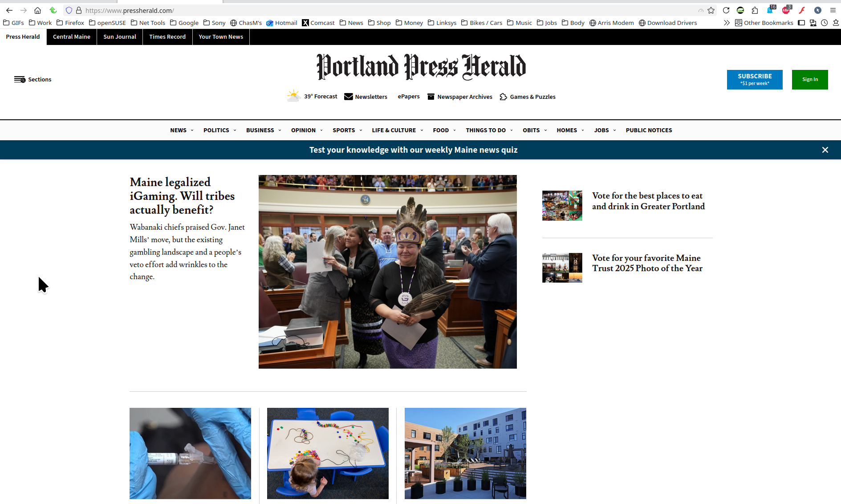Viewport: 841px width, 504px height.
Task: Open the Games & Puzzles puzzle icon link
Action: 503,97
